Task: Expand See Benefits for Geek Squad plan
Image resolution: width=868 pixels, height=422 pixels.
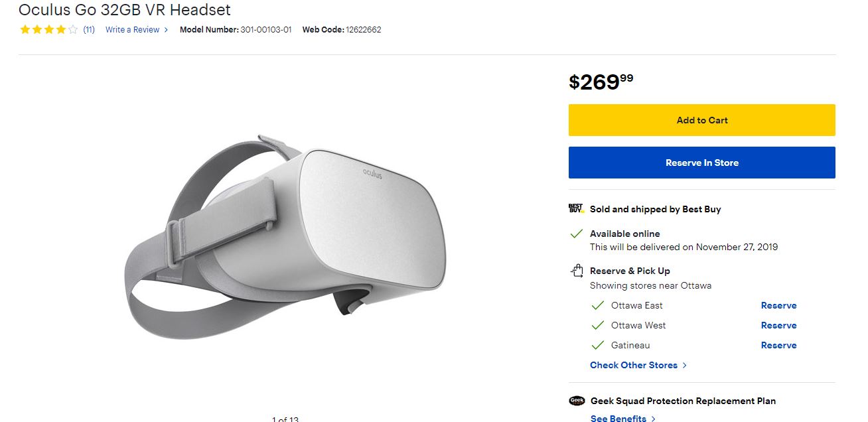Action: [622, 418]
